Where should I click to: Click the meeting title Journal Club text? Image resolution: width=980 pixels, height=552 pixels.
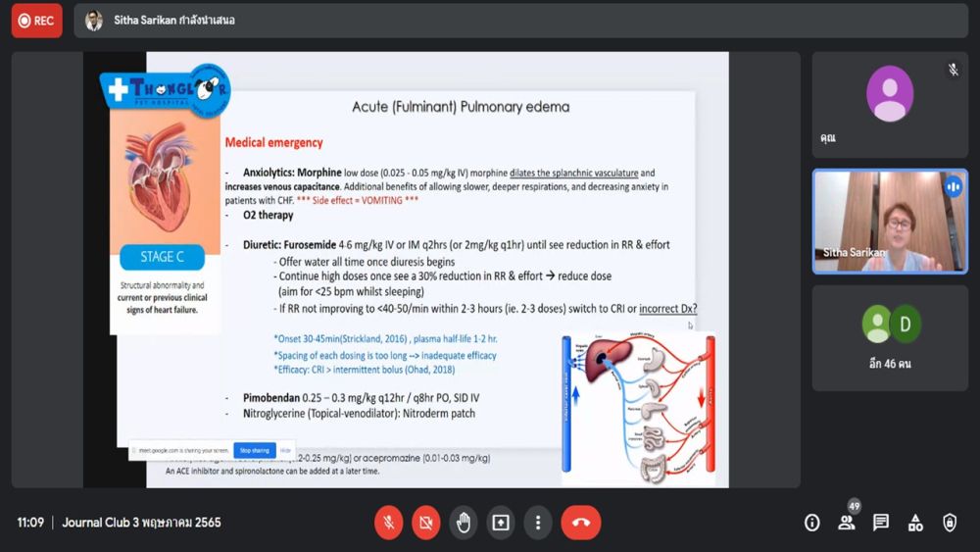[x=141, y=523]
